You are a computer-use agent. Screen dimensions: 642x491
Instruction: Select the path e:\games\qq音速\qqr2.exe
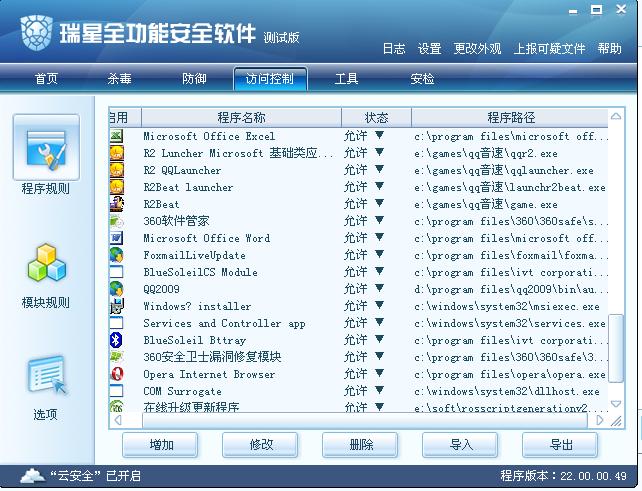486,154
